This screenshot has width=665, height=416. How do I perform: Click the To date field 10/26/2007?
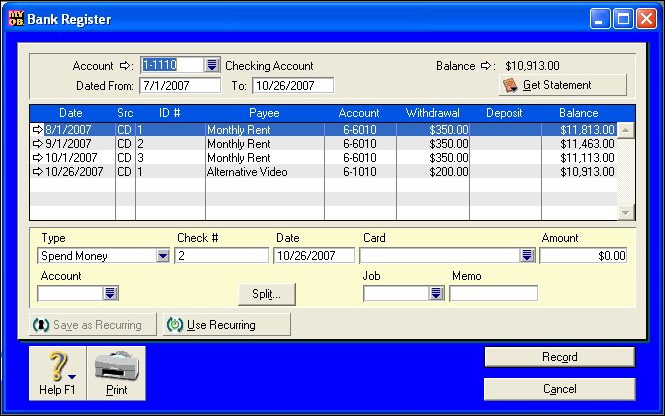click(293, 85)
